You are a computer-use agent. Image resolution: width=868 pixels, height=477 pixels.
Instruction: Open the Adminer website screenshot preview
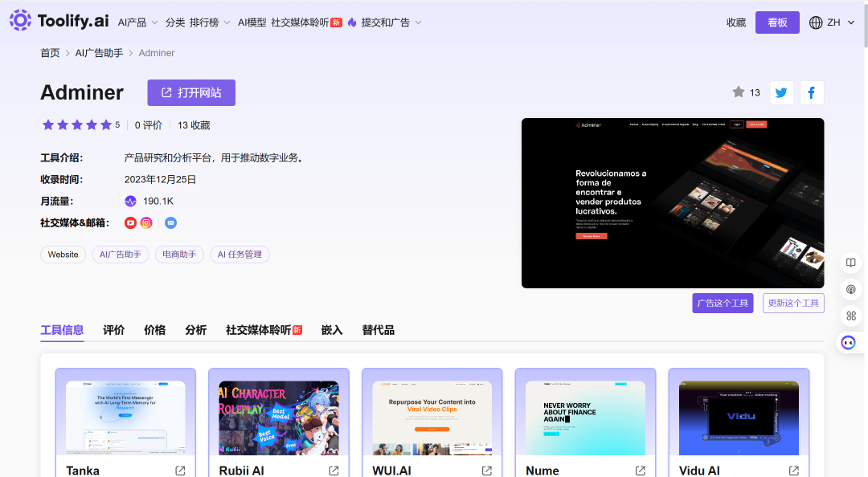point(673,203)
